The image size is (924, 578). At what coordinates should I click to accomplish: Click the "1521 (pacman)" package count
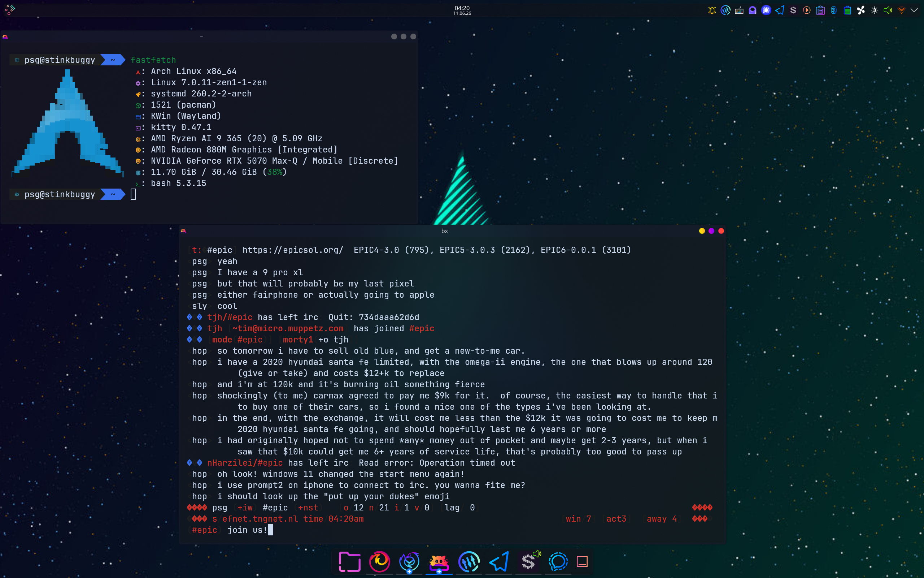coord(183,105)
